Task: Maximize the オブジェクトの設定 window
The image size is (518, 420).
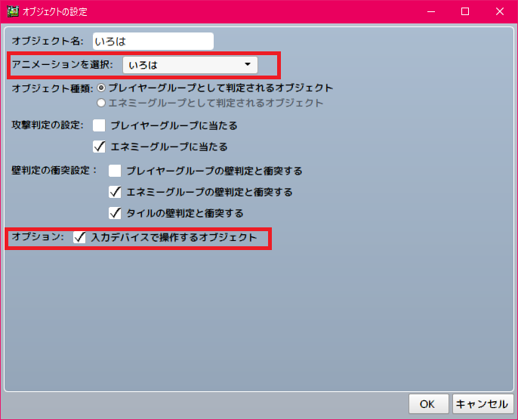Action: [465, 11]
